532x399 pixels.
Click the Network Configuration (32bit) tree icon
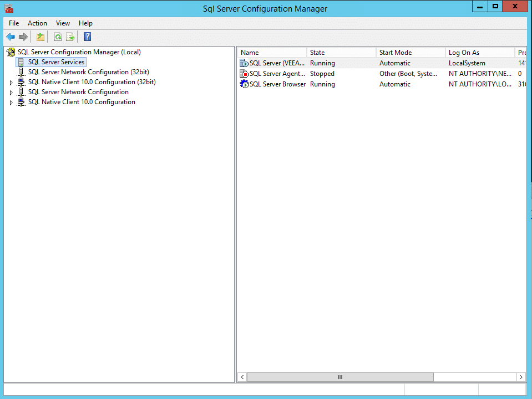21,72
